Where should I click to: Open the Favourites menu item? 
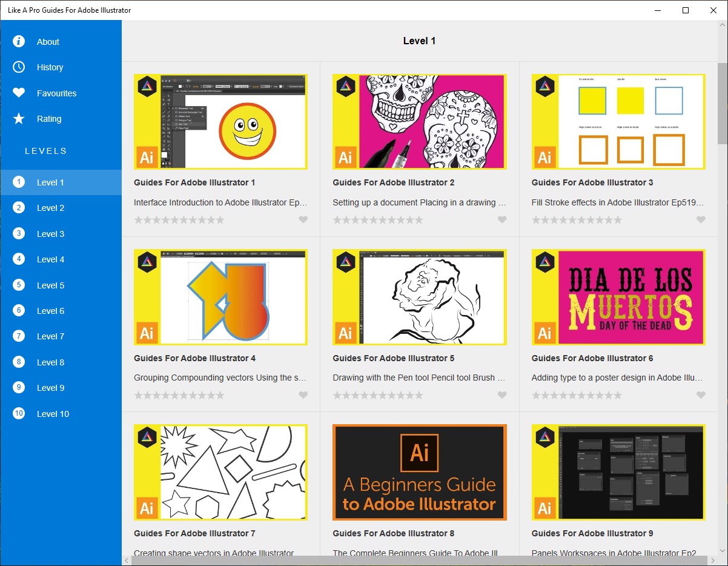click(61, 93)
